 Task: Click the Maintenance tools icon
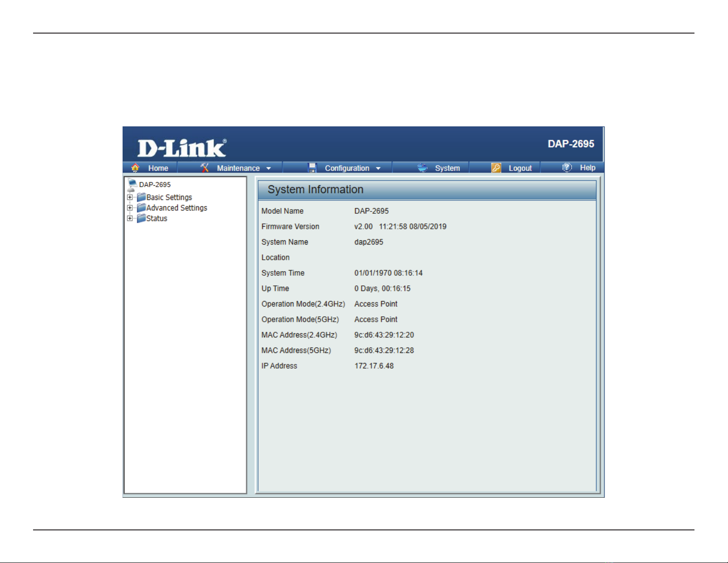tap(205, 168)
